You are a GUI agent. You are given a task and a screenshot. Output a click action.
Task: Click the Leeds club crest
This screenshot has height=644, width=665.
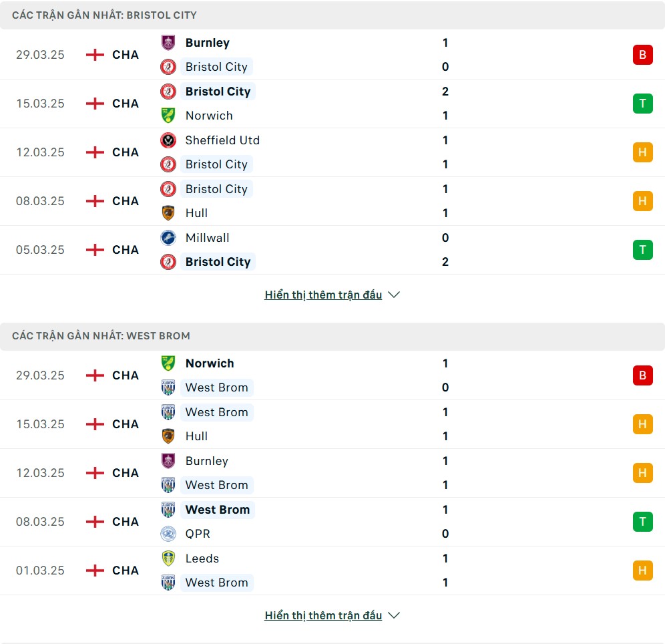[168, 558]
